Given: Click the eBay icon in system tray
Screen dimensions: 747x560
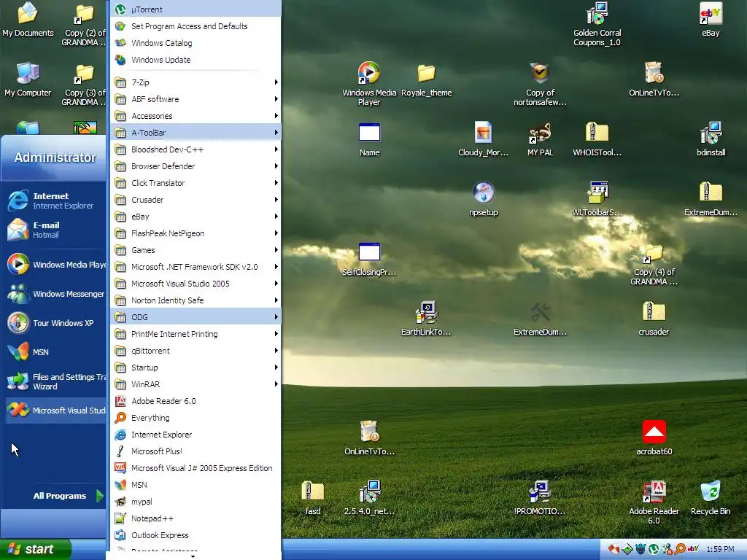Looking at the screenshot, I should (693, 549).
